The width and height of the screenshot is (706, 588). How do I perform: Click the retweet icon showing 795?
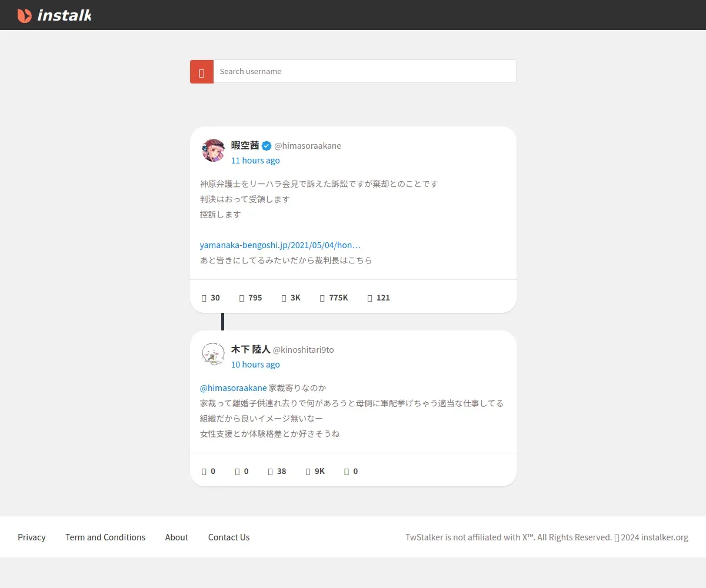242,298
